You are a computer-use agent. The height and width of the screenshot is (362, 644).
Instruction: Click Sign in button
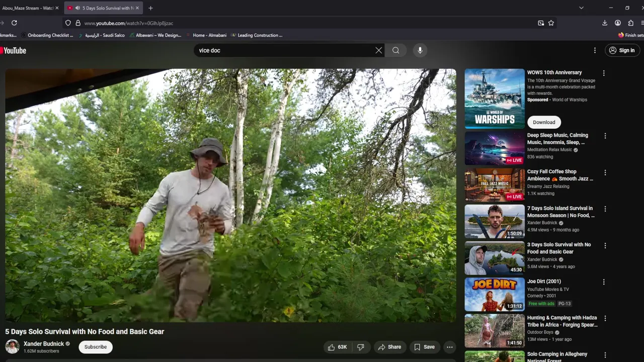622,50
